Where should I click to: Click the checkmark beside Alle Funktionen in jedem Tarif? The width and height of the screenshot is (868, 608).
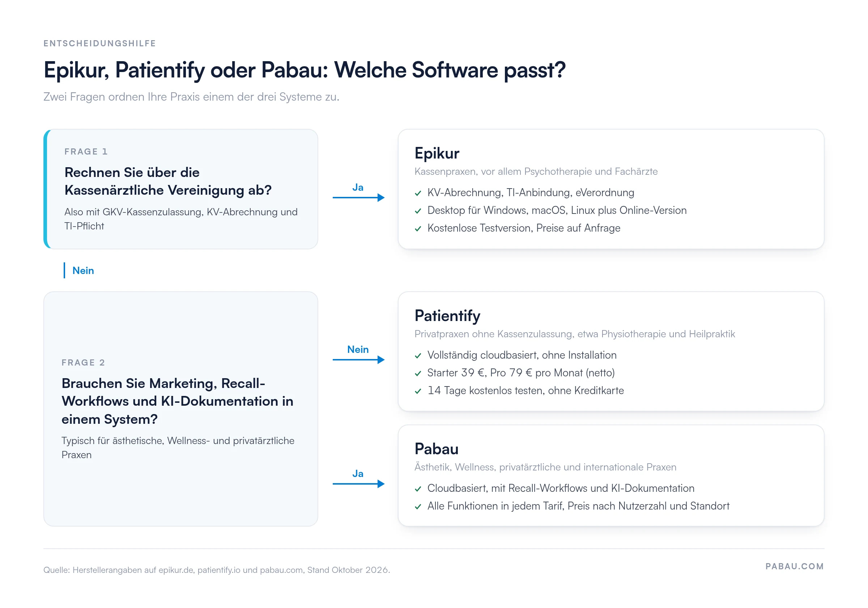tap(418, 507)
